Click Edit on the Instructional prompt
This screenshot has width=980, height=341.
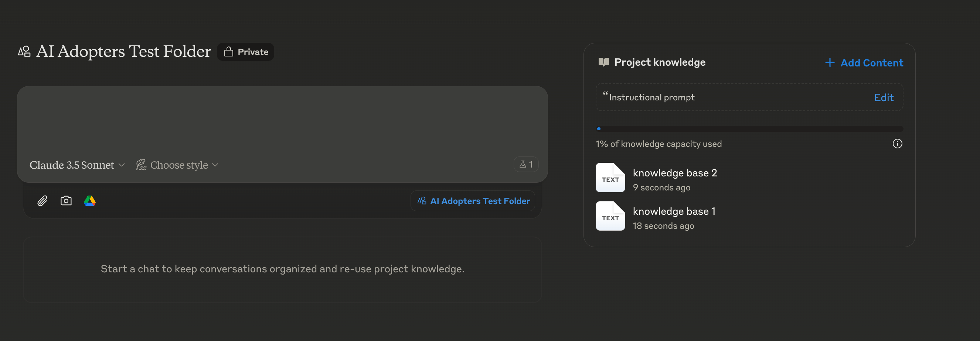[x=884, y=97]
